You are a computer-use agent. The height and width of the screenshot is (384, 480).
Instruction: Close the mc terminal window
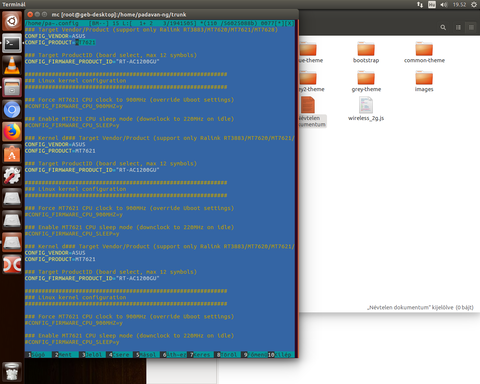click(x=30, y=14)
